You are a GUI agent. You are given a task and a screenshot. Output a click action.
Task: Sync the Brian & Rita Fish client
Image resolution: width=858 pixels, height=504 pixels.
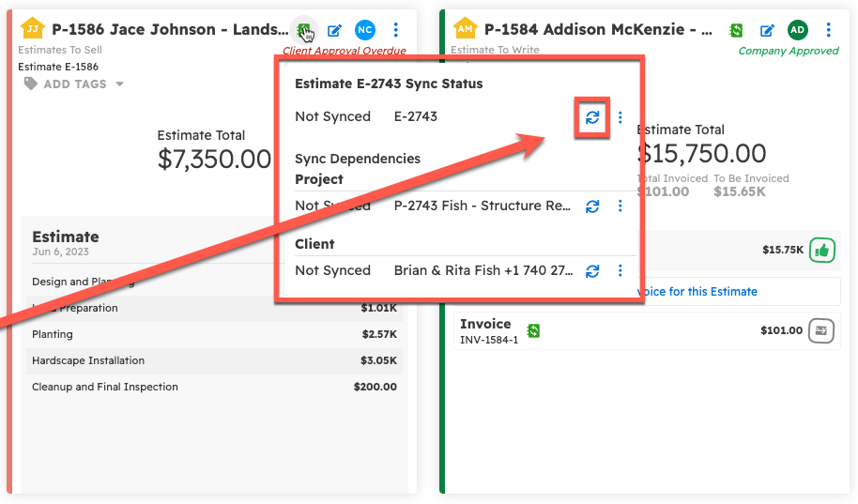click(x=592, y=271)
